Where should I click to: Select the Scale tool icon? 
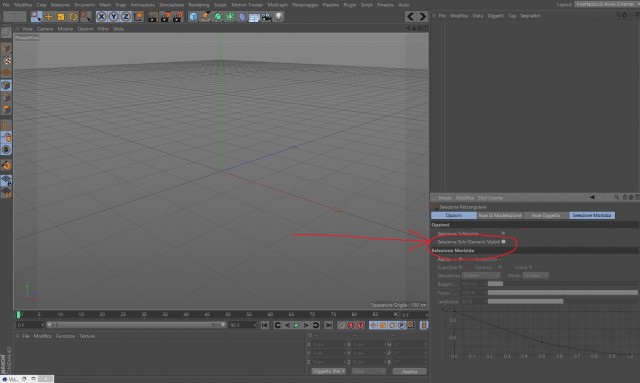pos(61,17)
